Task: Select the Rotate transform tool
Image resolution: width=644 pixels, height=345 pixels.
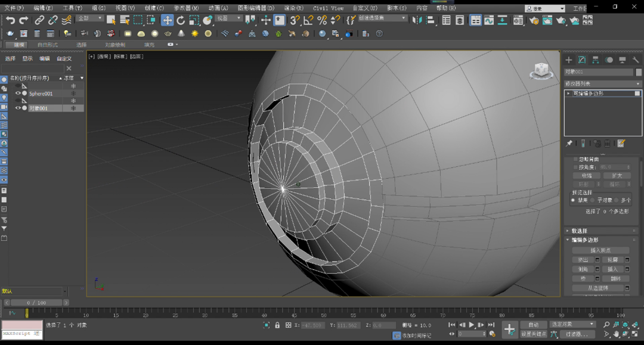Action: [181, 20]
